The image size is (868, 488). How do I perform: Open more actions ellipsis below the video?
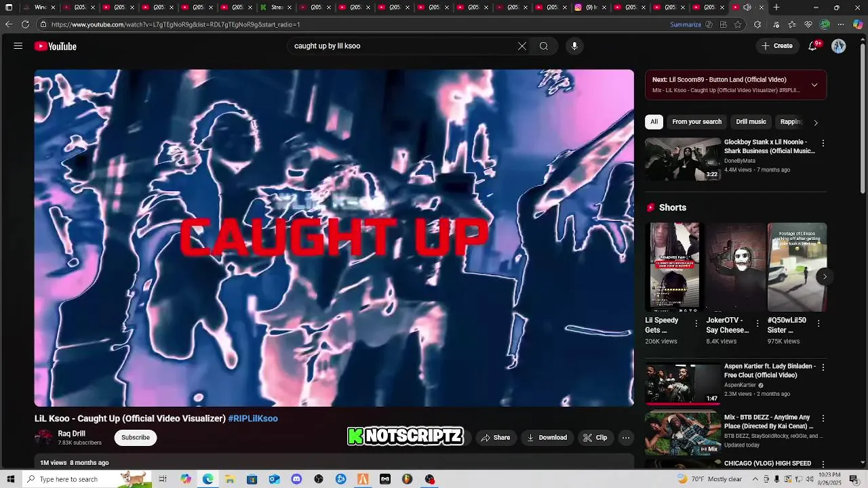(626, 438)
